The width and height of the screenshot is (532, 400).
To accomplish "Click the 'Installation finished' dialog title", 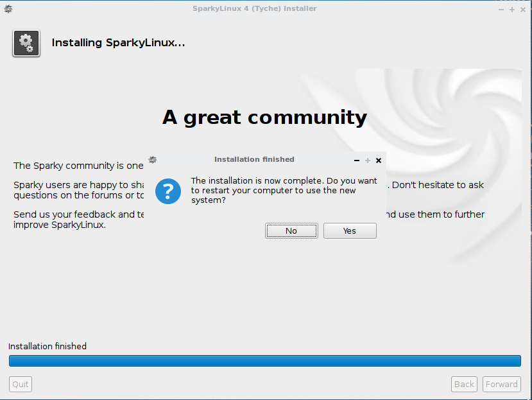I will (254, 159).
